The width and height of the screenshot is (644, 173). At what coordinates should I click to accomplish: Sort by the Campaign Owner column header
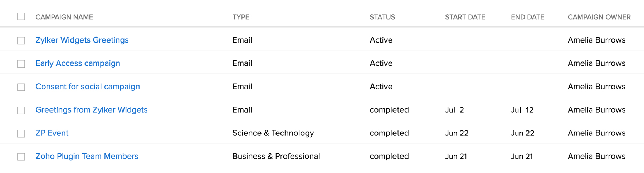pyautogui.click(x=599, y=17)
